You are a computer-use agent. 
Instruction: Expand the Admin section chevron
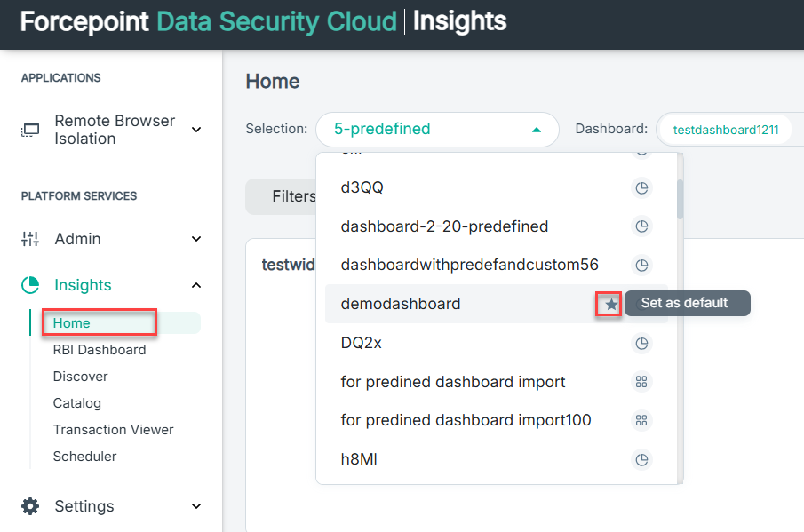click(x=195, y=239)
